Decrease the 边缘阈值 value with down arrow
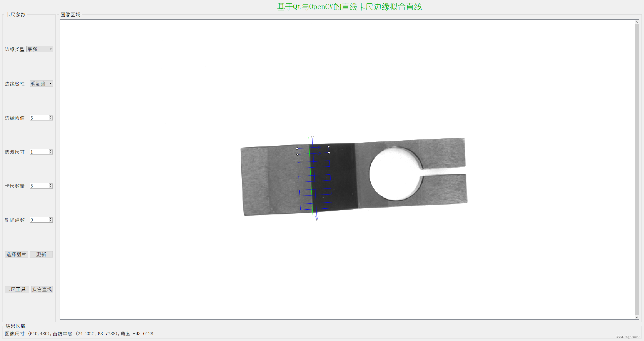The image size is (644, 341). coord(51,119)
